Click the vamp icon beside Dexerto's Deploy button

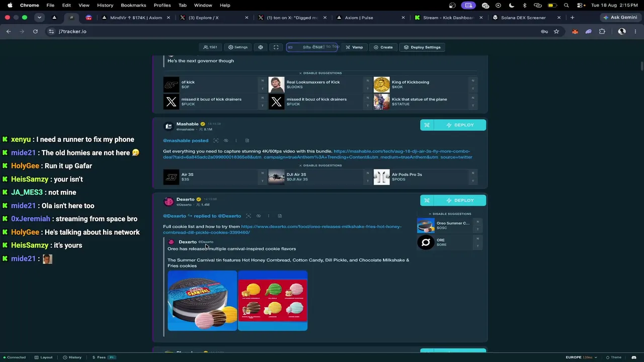pos(427,201)
